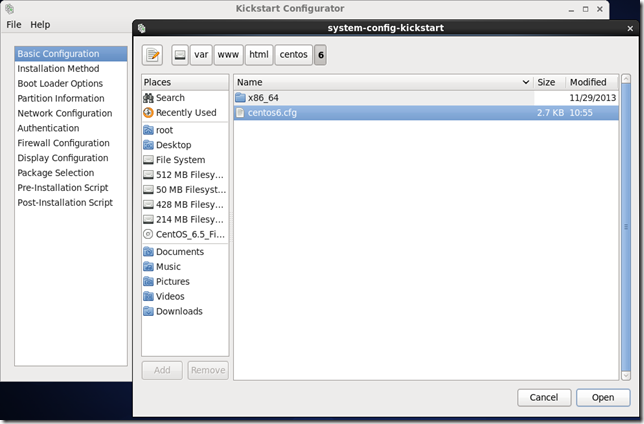This screenshot has width=644, height=424.
Task: Minimize the Kickstart Configurator window
Action: (x=571, y=9)
